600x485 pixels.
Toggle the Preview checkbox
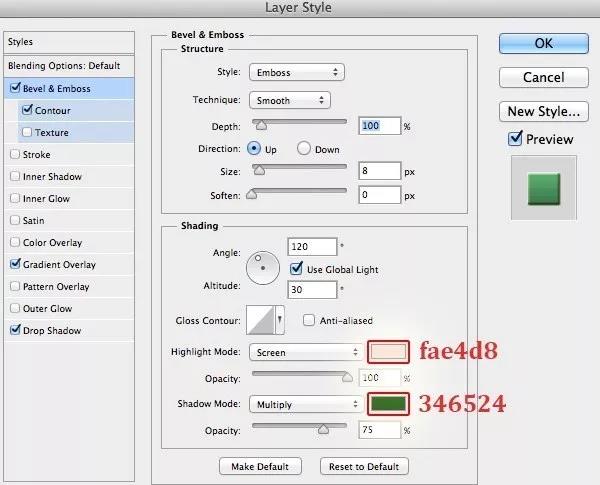coord(515,138)
